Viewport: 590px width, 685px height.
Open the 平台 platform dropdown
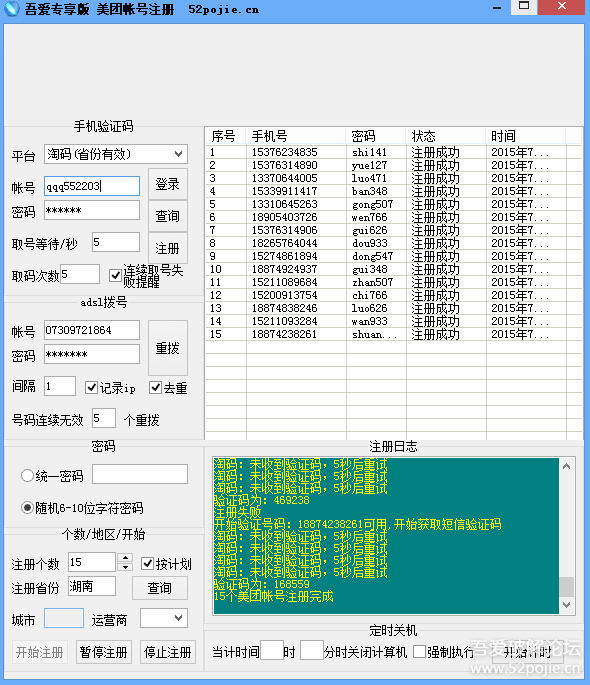(116, 154)
